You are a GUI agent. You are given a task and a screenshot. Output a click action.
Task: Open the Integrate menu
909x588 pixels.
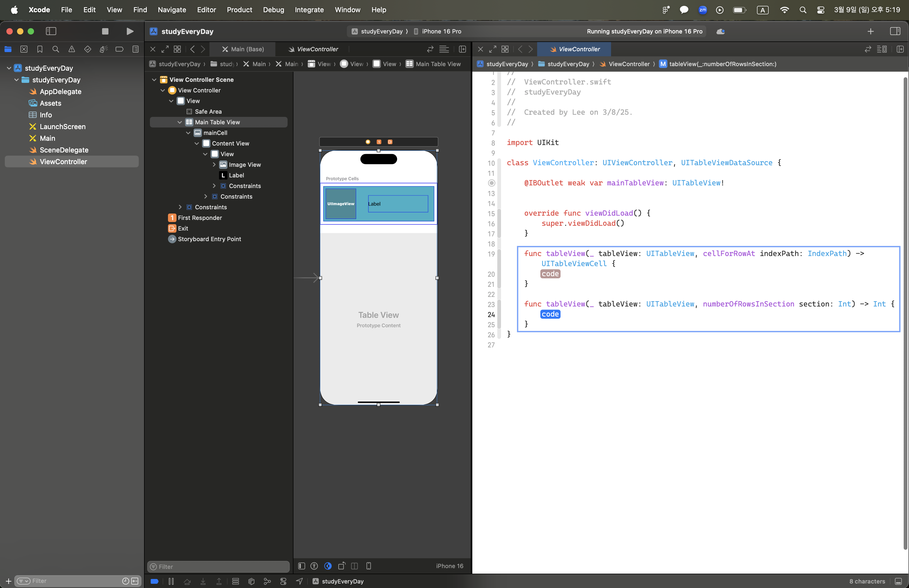(x=309, y=10)
